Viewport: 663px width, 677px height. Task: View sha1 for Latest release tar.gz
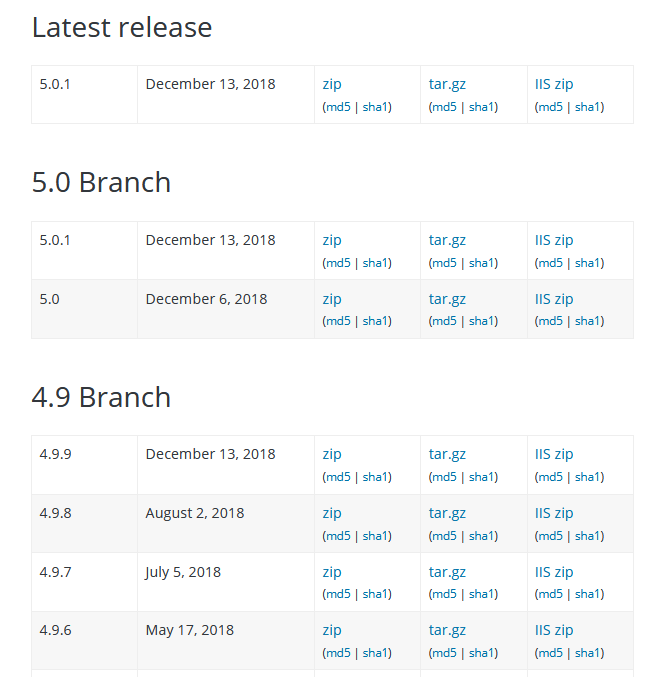(x=481, y=107)
